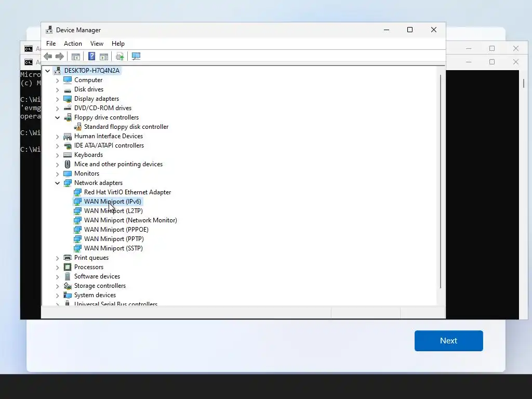532x399 pixels.
Task: Select WAN Miniport (SSTP) device
Action: pos(113,248)
